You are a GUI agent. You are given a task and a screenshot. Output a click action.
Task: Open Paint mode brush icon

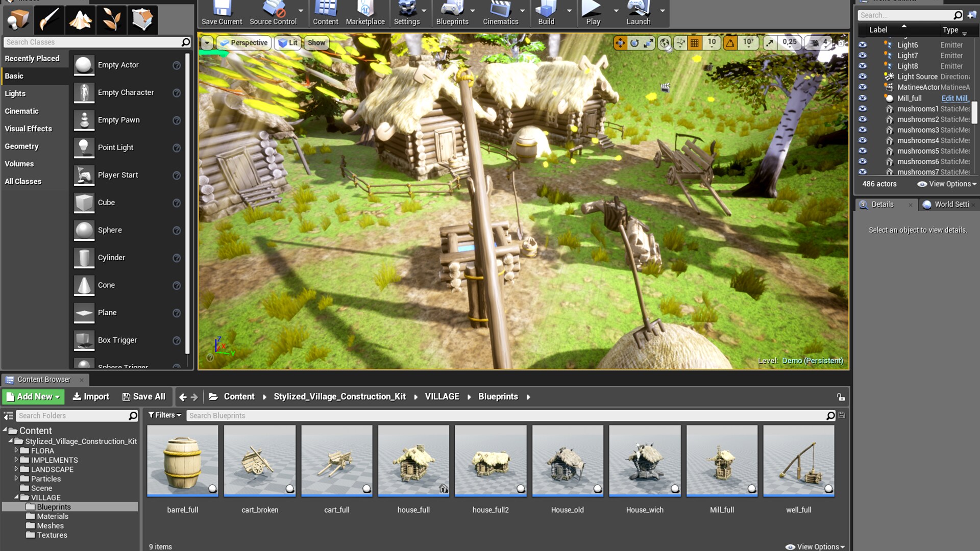pyautogui.click(x=49, y=20)
